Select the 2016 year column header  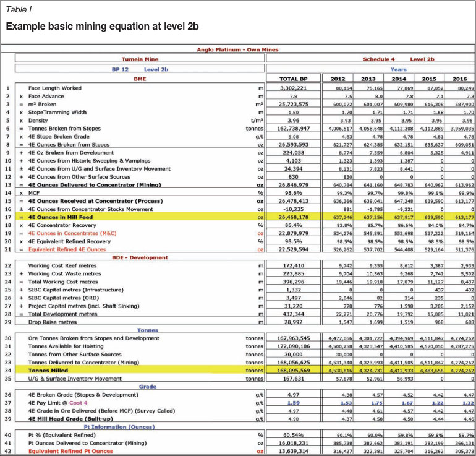click(461, 79)
